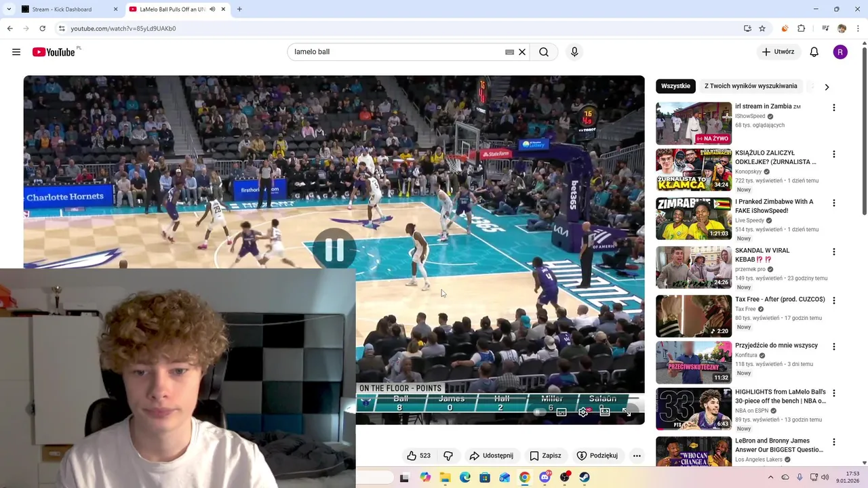Open options for KSIĄŻULO ZALICZYŁ video
The image size is (868, 488).
pyautogui.click(x=833, y=155)
